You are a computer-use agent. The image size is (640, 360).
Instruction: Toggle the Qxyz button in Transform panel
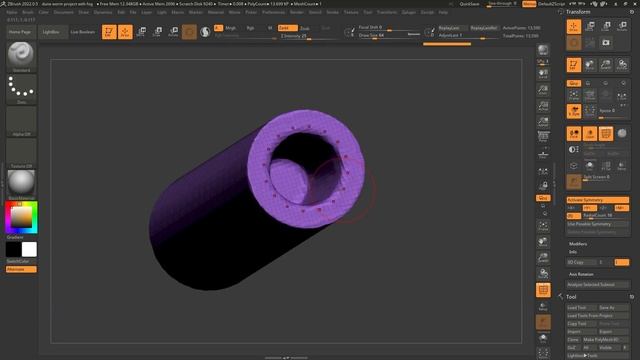[574, 83]
